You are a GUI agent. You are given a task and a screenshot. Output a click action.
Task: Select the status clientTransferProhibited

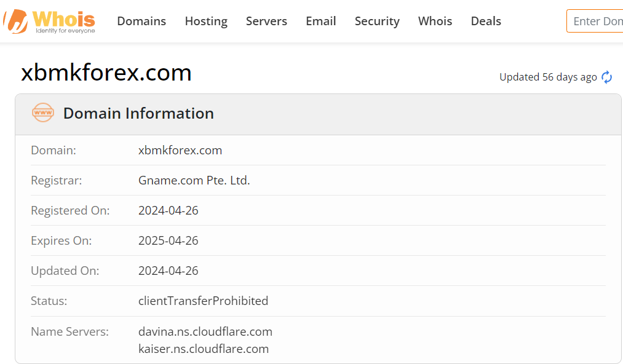(203, 301)
